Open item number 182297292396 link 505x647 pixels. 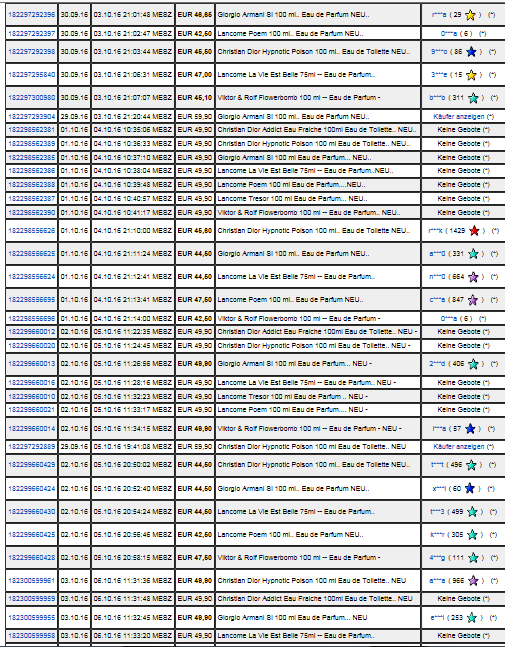pos(31,14)
